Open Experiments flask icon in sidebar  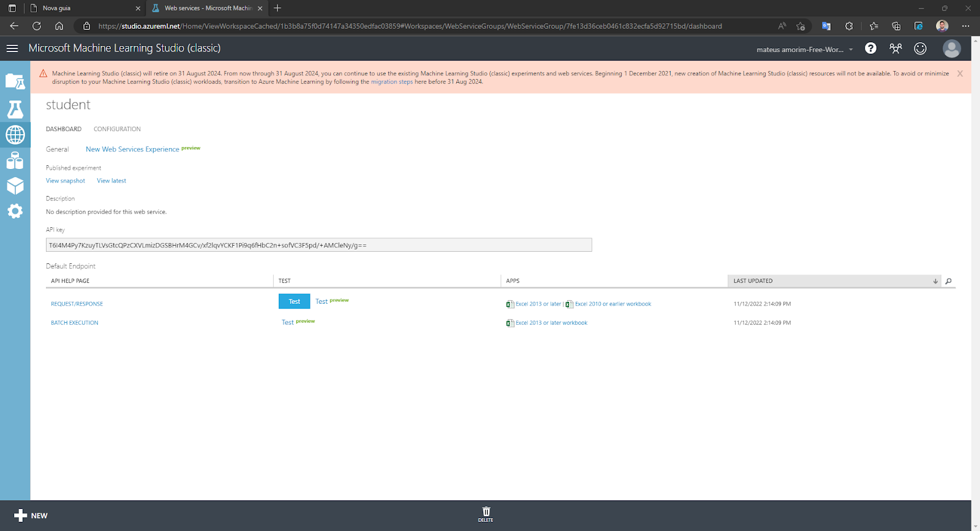(x=15, y=109)
